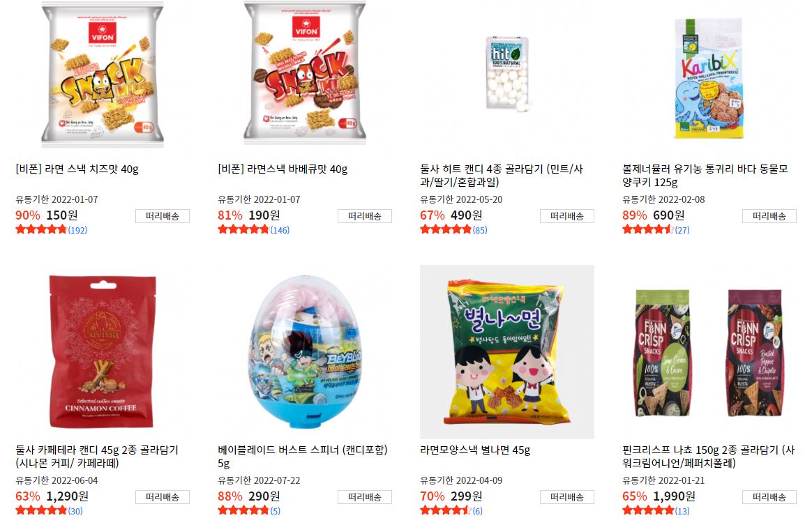Click 떠리배송 button for 1,290원 cafetera candy
This screenshot has width=812, height=518.
(x=163, y=497)
